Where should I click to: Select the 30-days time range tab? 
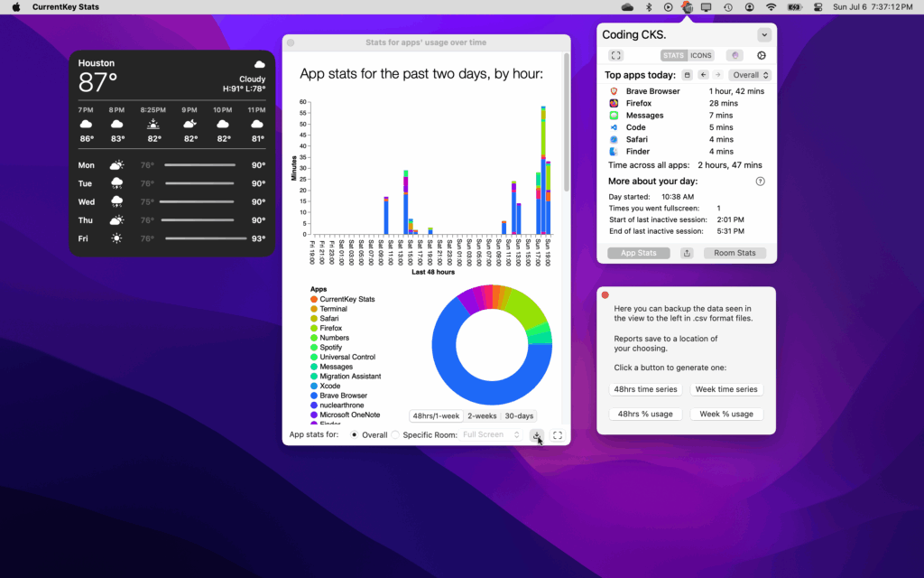pyautogui.click(x=519, y=415)
